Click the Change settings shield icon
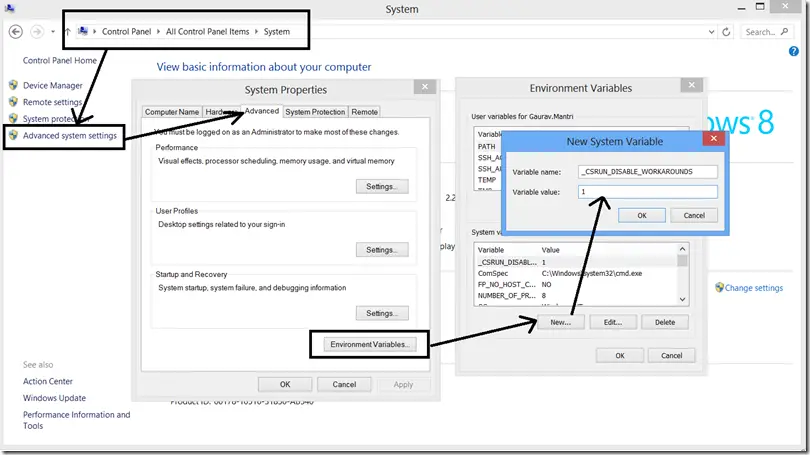 click(719, 287)
